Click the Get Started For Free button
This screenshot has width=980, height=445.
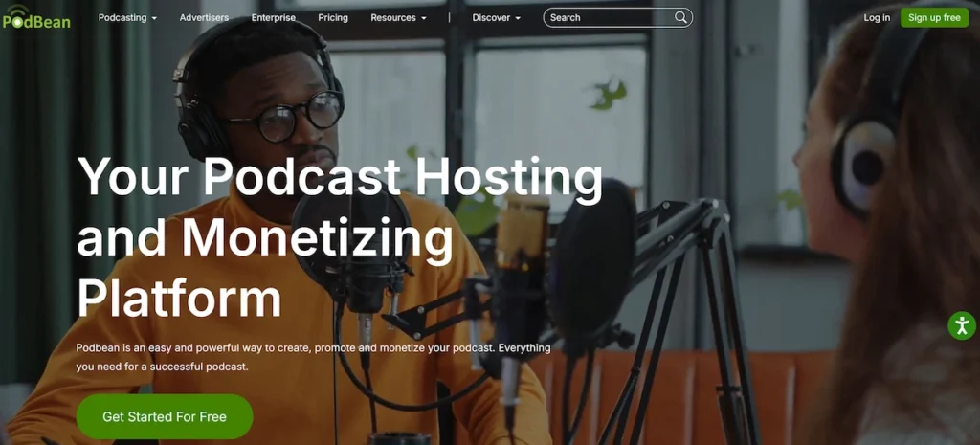click(x=165, y=416)
